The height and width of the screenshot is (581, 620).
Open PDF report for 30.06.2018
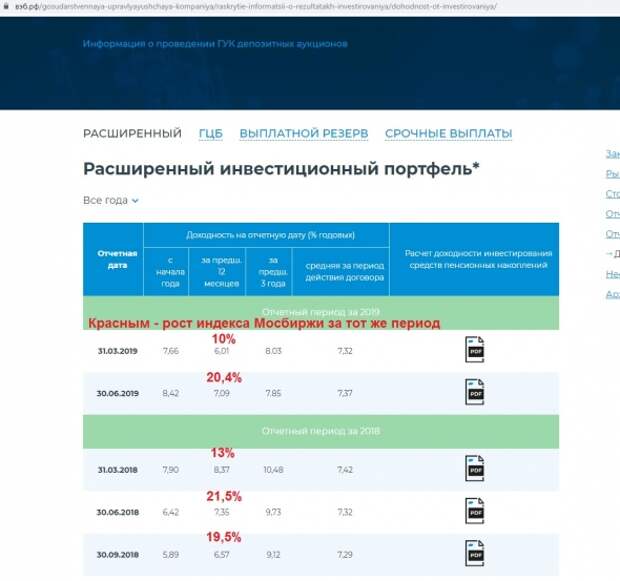tap(474, 511)
